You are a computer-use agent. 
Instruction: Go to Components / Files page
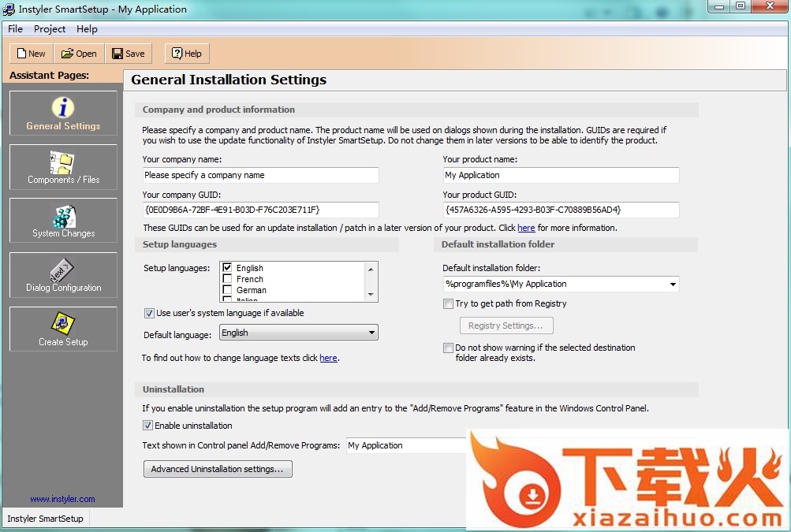pos(63,167)
